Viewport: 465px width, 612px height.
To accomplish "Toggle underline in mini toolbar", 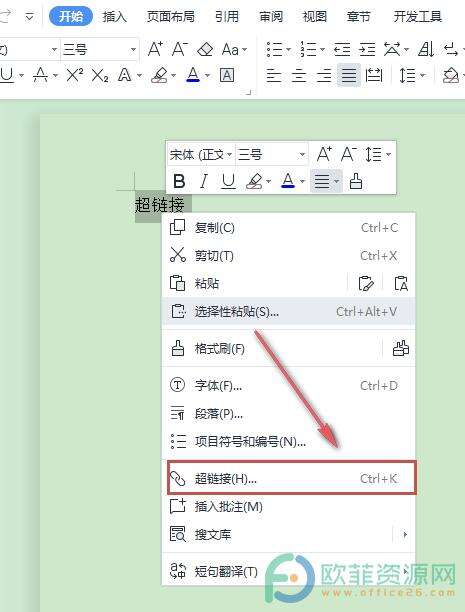I will tap(228, 181).
